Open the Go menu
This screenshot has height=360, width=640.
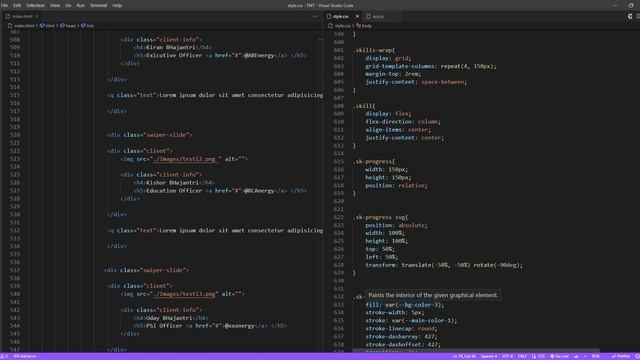tap(68, 5)
